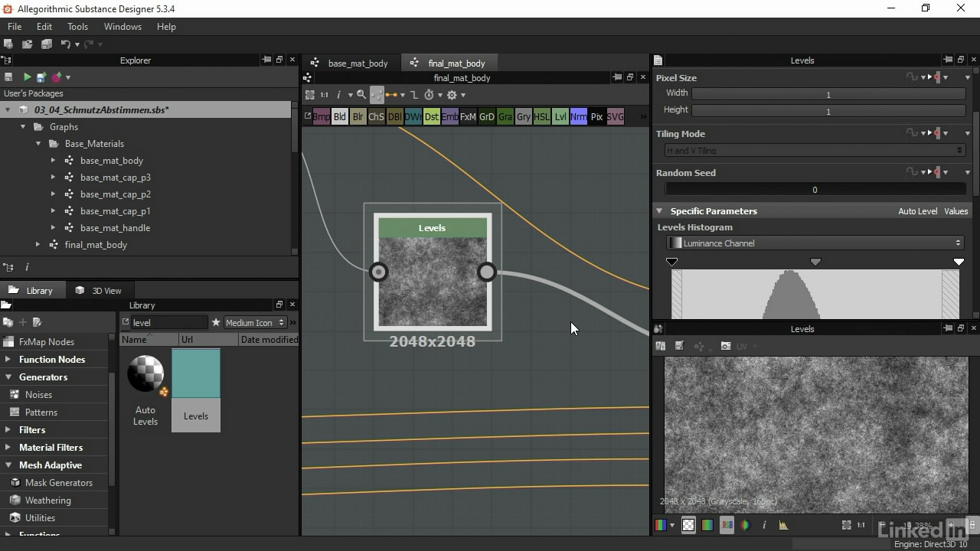Add a Blur node with Blr button
This screenshot has height=551, width=980.
[x=358, y=117]
